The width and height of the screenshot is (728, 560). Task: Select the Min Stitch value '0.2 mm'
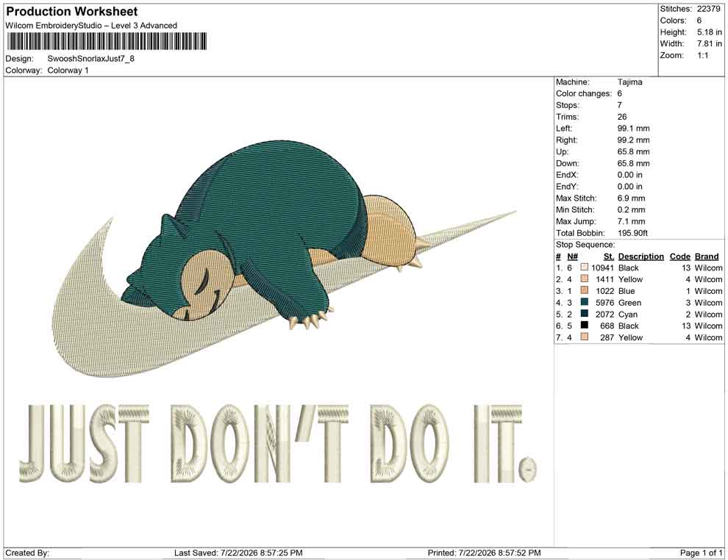coord(632,209)
